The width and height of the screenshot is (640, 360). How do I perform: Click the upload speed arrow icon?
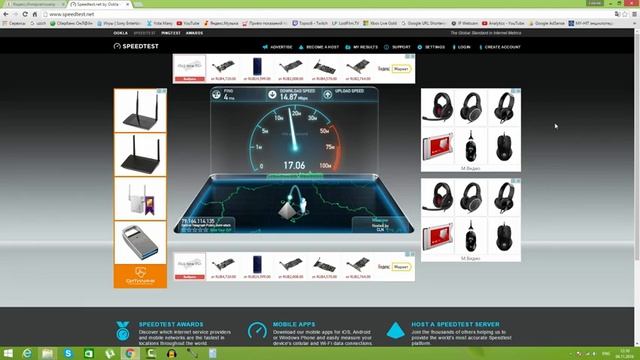point(328,95)
